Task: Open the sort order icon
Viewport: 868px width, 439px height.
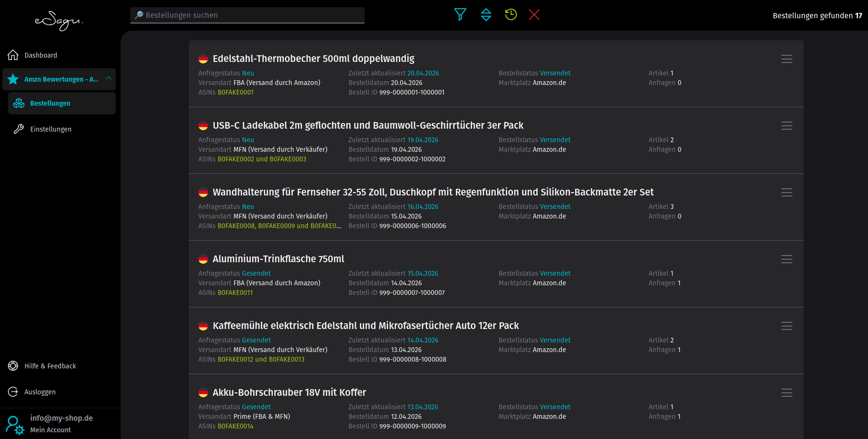Action: tap(486, 15)
